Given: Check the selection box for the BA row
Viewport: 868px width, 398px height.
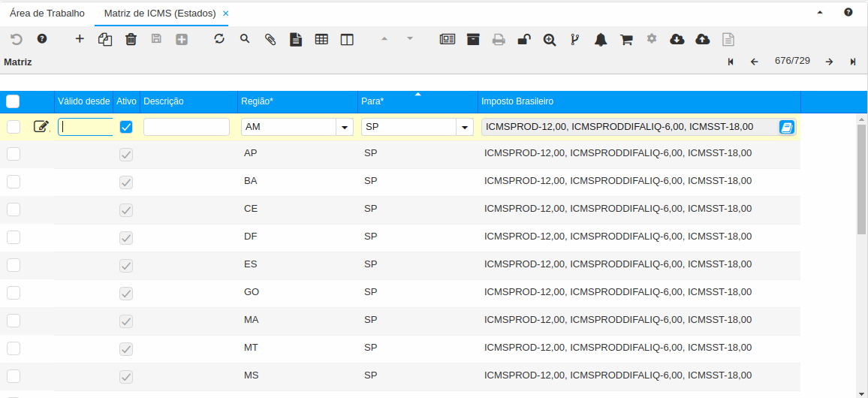Looking at the screenshot, I should (14, 182).
